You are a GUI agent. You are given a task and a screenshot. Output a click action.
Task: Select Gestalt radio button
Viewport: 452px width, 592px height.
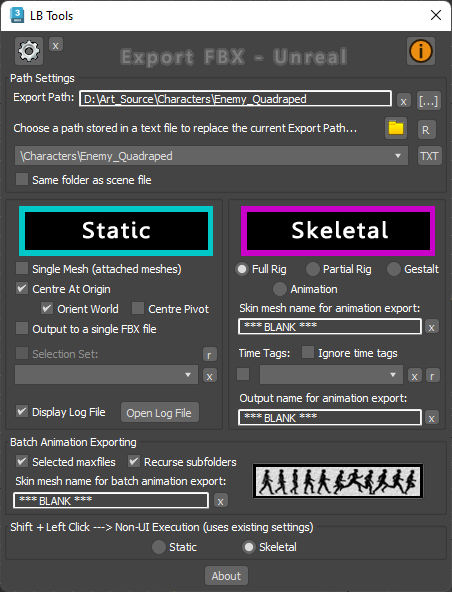click(x=394, y=269)
